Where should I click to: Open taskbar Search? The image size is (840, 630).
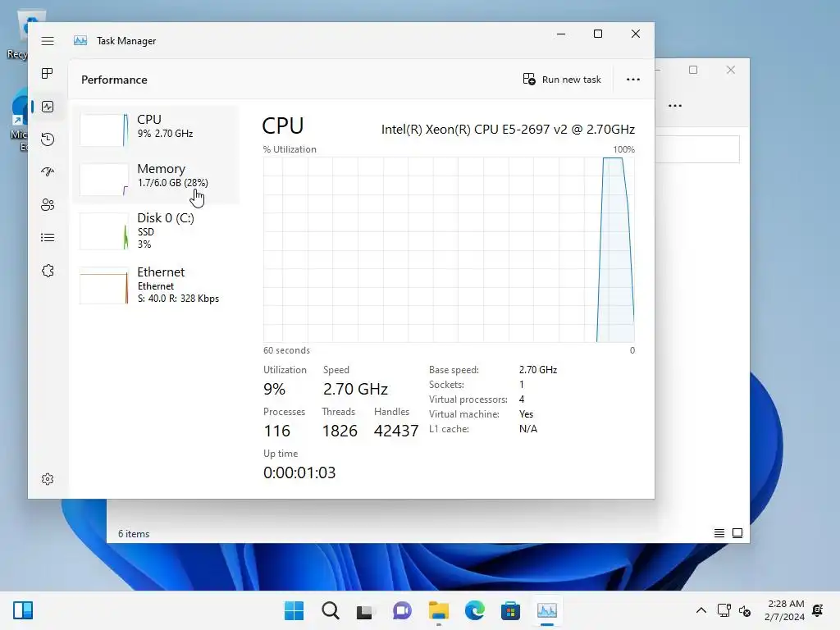pyautogui.click(x=331, y=610)
